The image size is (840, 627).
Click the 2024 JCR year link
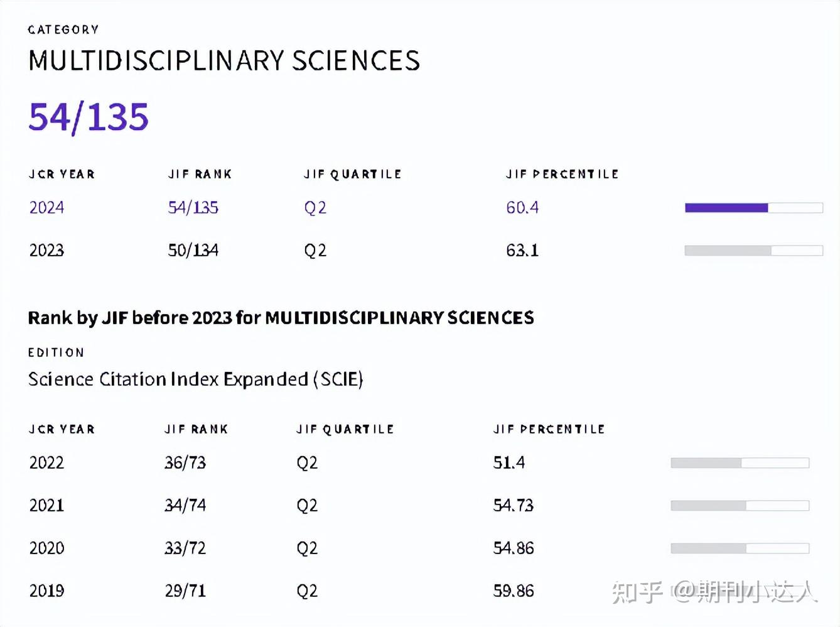[46, 207]
